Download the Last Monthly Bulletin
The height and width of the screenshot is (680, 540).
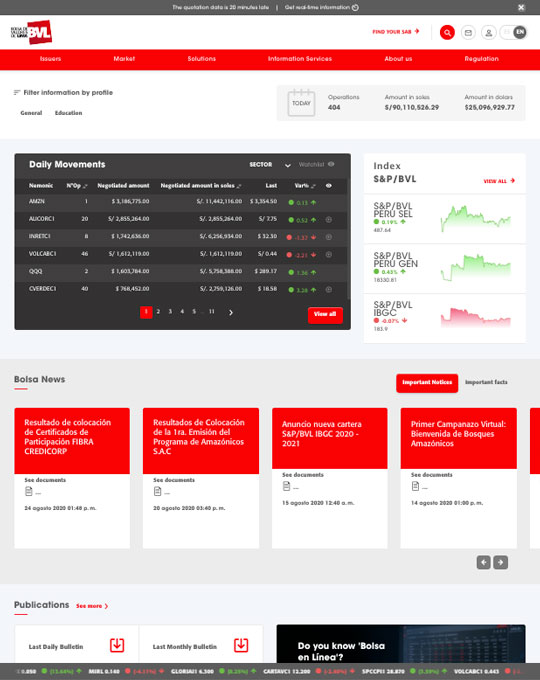241,645
